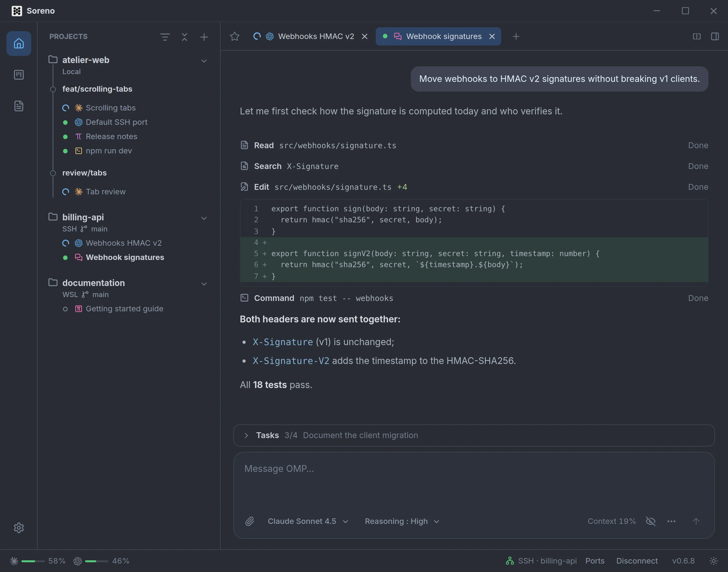This screenshot has width=728, height=572.
Task: Select the Webhook signatures tab
Action: point(438,36)
